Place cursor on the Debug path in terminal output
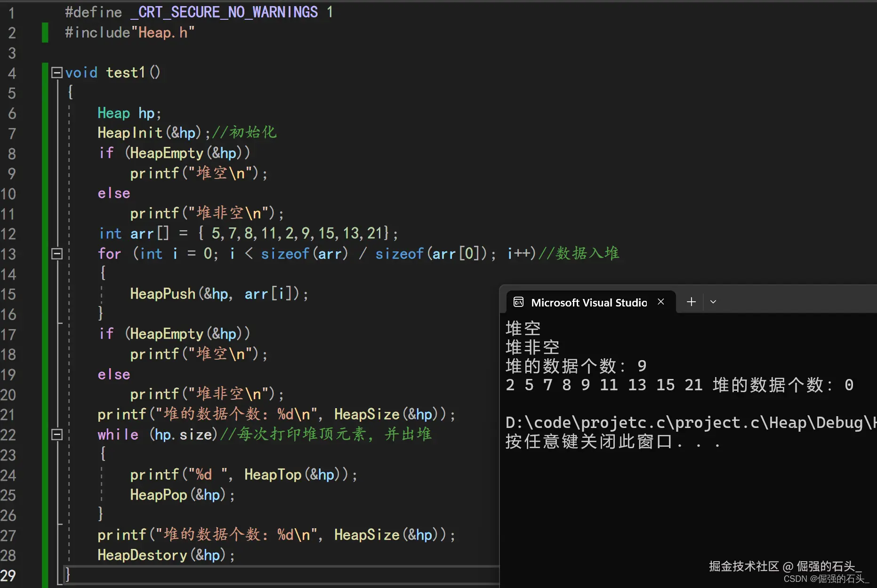 tap(659, 422)
